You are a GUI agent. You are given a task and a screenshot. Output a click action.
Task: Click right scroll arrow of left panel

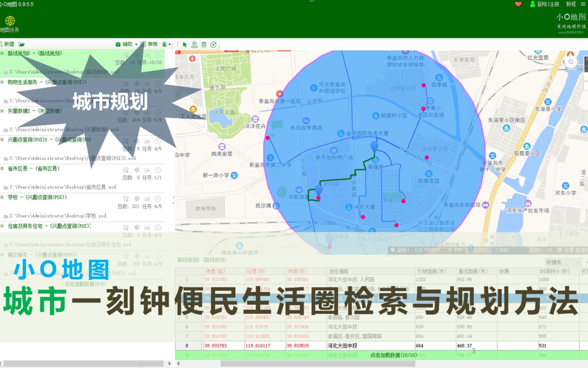click(169, 363)
